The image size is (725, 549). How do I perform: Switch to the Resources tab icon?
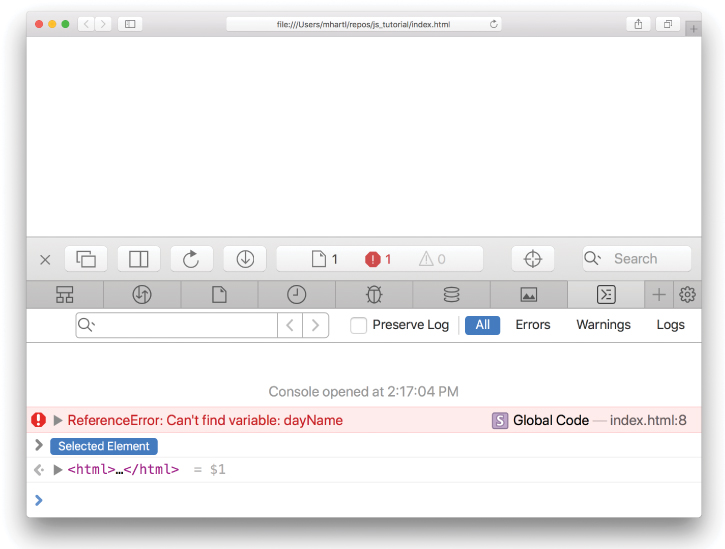point(219,294)
